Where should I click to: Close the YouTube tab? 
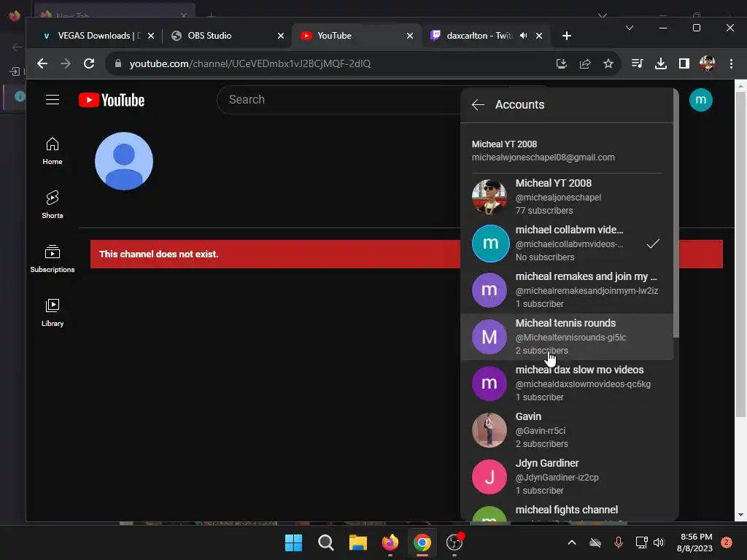click(x=410, y=36)
